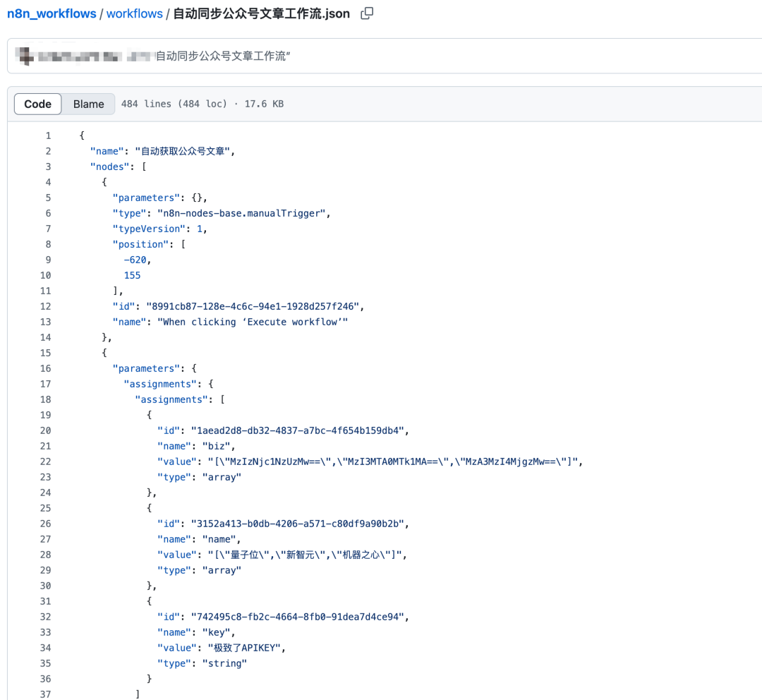
Task: Go to the workflows folder breadcrumb
Action: point(134,13)
